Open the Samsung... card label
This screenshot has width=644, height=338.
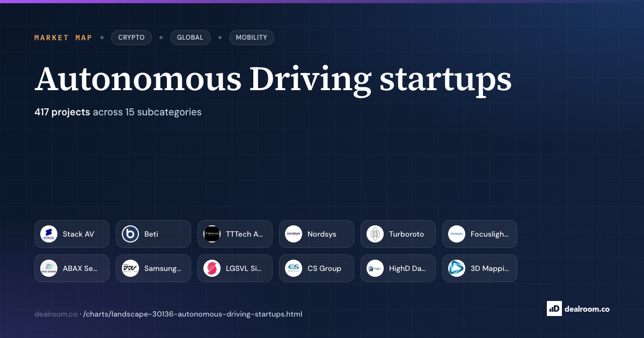(163, 269)
